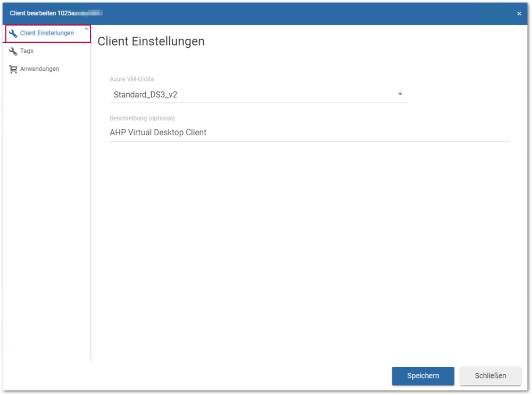Screen dimensions: 532x395
Task: Click the wrench icon beside Client Einstellungen
Action: coord(13,34)
